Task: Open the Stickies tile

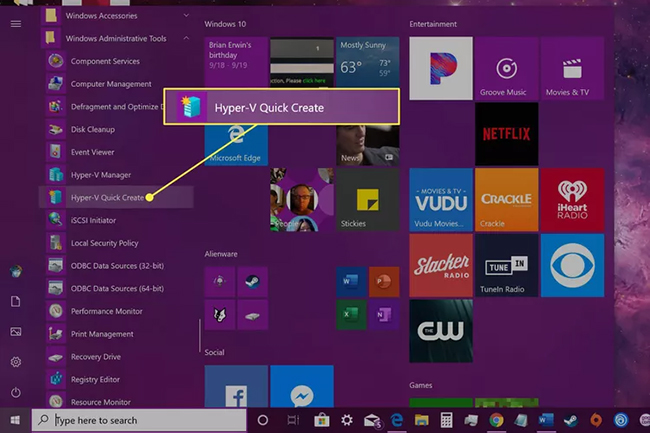Action: (x=367, y=199)
